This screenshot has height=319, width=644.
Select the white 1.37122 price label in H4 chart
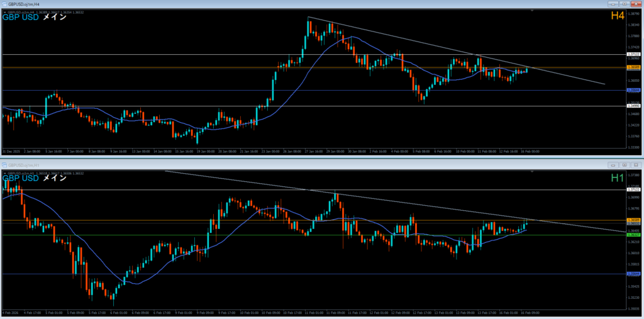(x=634, y=54)
